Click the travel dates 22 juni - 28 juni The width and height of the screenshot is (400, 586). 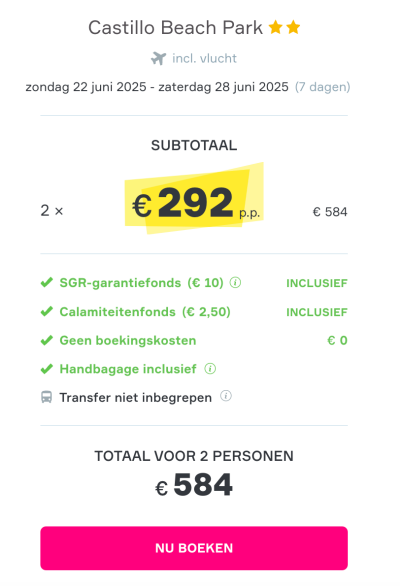(157, 87)
